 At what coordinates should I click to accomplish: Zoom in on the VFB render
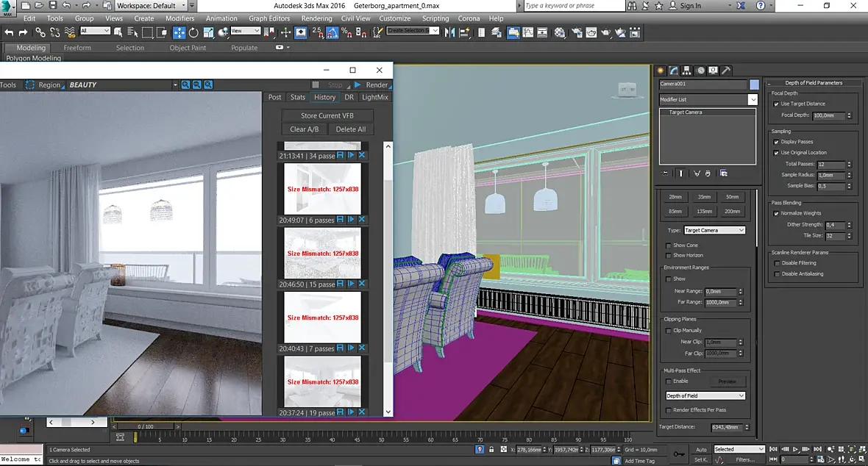point(186,85)
